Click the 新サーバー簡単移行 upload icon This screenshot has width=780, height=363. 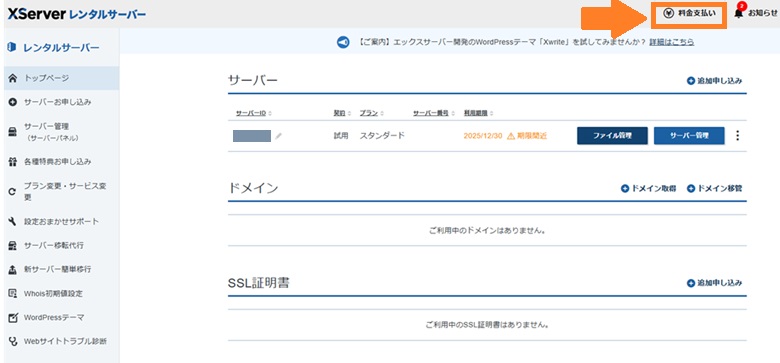[13, 270]
